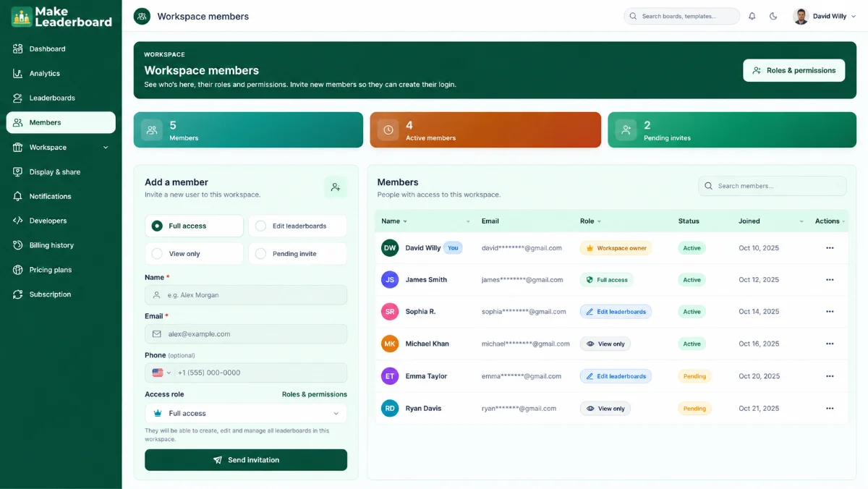This screenshot has height=489, width=868.
Task: Click the Pricing plans globe icon
Action: click(x=17, y=270)
